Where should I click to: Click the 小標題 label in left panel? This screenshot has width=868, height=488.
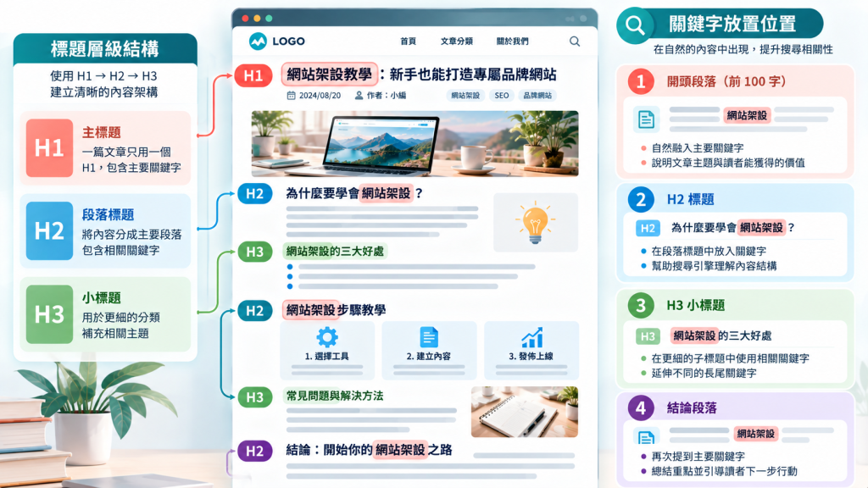102,297
